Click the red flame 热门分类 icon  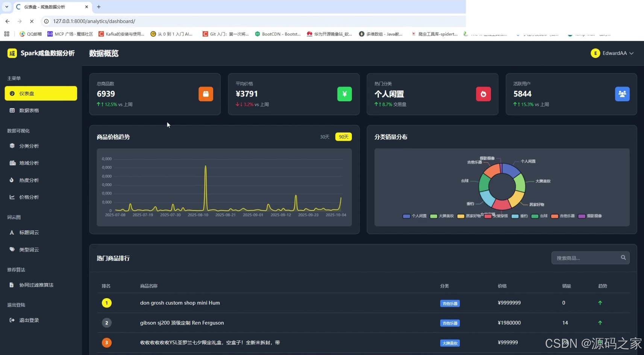click(x=483, y=94)
